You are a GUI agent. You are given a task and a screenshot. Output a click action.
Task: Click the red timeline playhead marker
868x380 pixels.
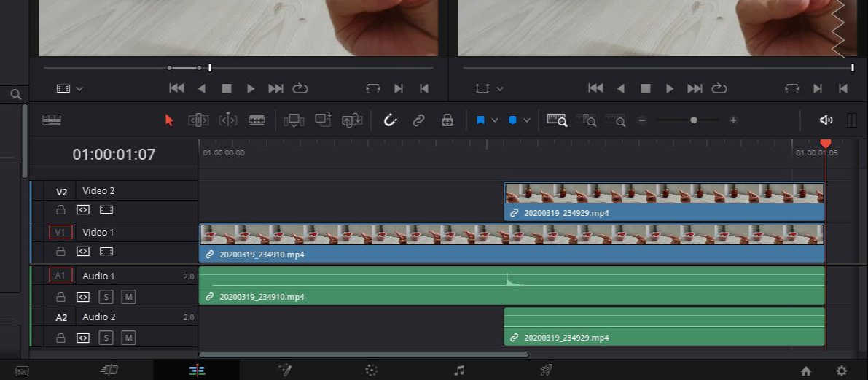tap(826, 144)
